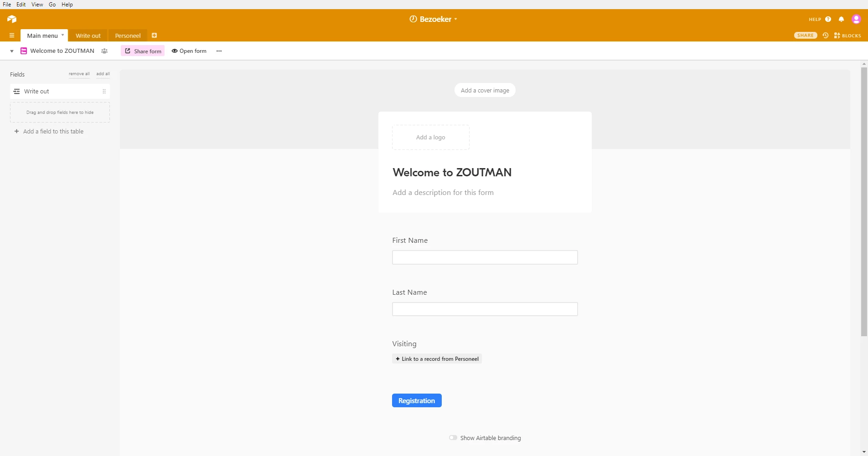This screenshot has height=456, width=868.
Task: Click the Write out field type icon
Action: tap(16, 92)
